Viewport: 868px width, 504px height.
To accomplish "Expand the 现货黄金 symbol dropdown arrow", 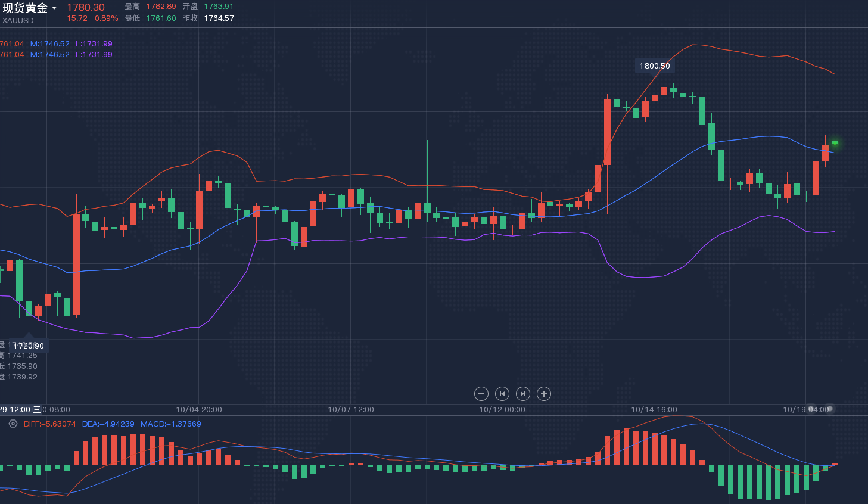I will pos(54,8).
